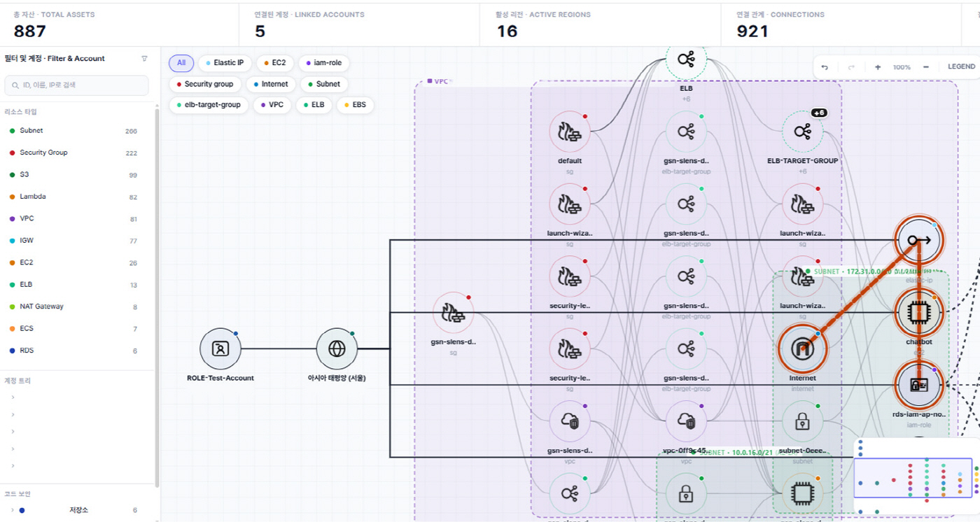Toggle the Elastic IP filter chip

[225, 63]
